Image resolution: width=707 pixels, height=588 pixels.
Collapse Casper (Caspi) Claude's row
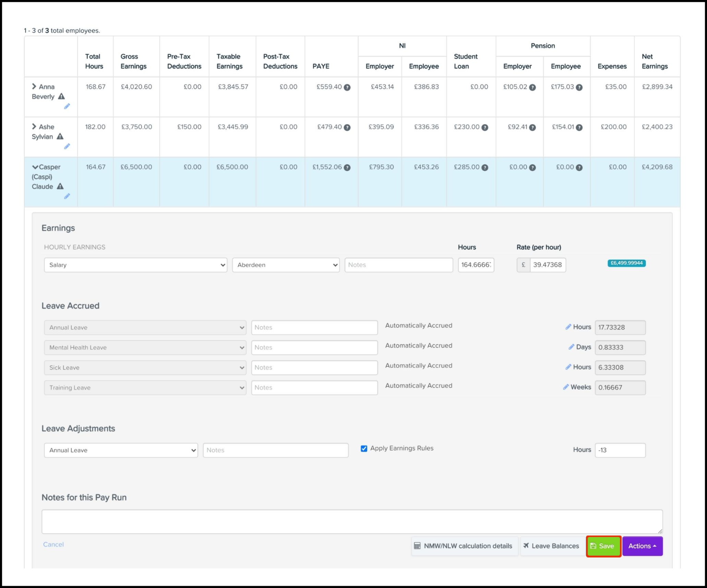point(35,167)
